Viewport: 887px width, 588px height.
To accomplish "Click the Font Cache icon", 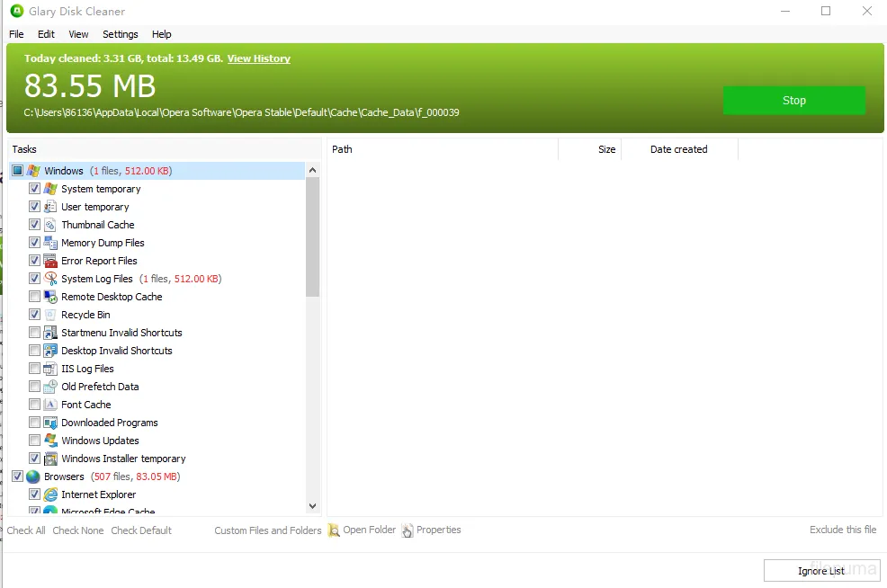I will coord(50,405).
